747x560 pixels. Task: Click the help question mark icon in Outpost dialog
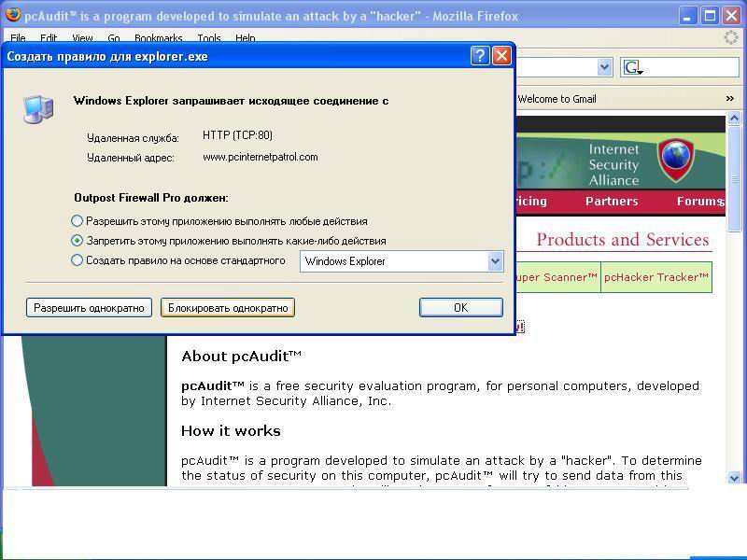(x=480, y=56)
